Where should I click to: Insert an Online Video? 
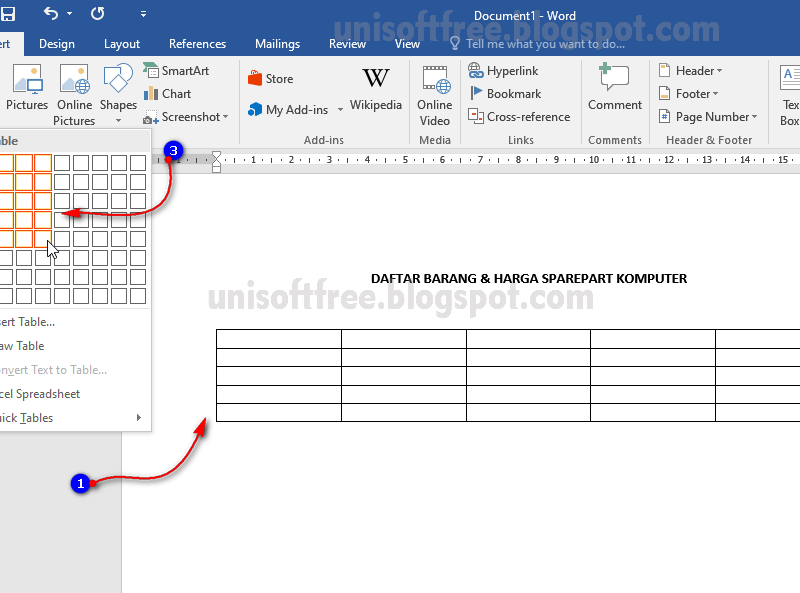tap(435, 95)
